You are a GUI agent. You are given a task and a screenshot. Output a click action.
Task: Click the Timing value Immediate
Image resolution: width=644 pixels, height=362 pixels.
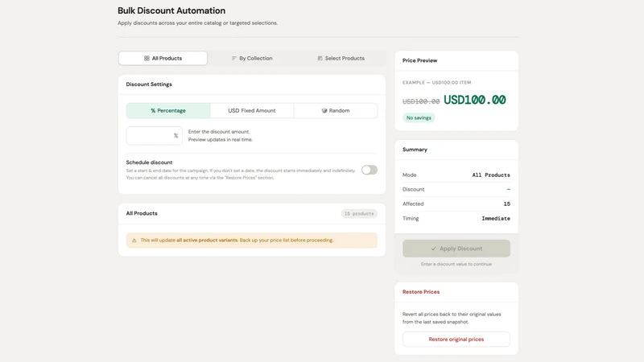click(496, 218)
